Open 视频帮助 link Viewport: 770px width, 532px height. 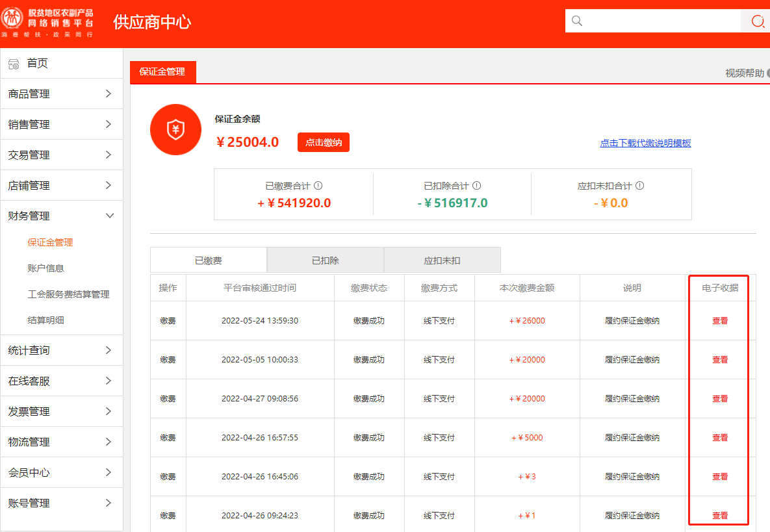coord(745,73)
